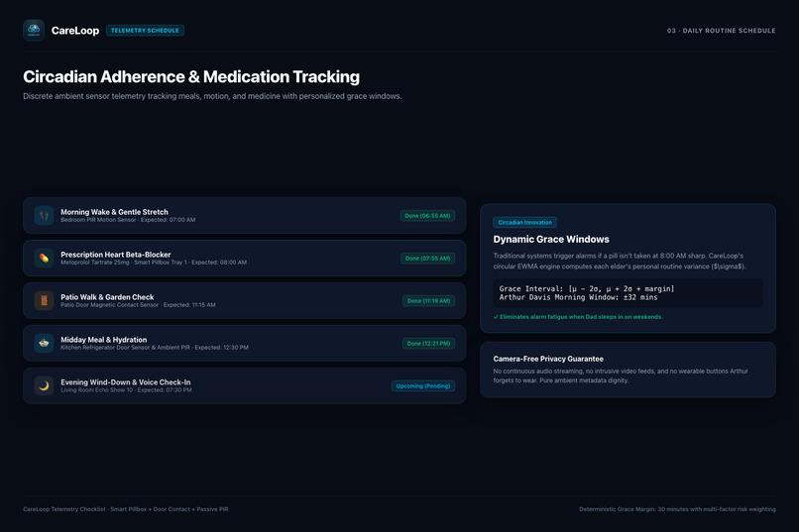Click the moon icon for Evening Wind-Down
Screen dimensions: 799x532
pyautogui.click(x=44, y=386)
